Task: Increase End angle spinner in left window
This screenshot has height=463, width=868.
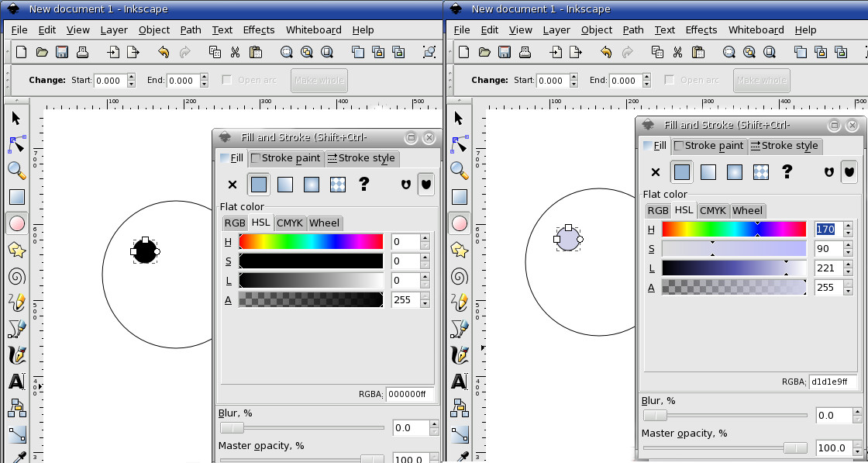Action: 205,77
